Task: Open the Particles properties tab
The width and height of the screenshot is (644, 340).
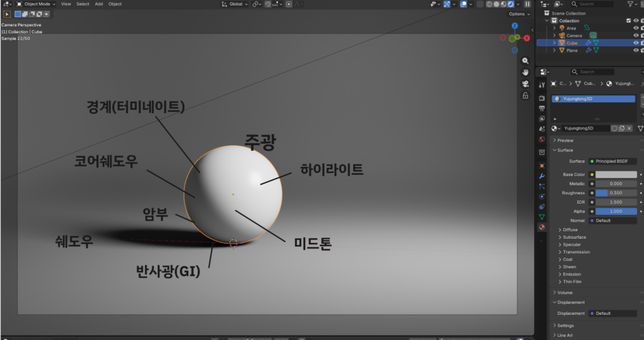Action: point(541,186)
